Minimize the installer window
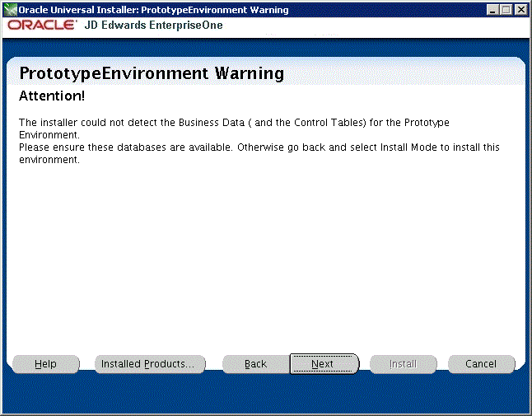The image size is (532, 416). (492, 10)
